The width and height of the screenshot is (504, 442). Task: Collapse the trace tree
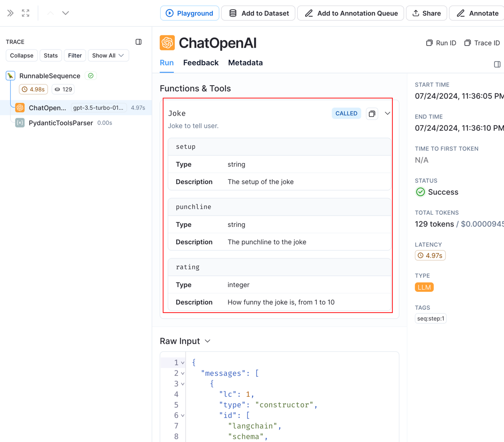(22, 56)
